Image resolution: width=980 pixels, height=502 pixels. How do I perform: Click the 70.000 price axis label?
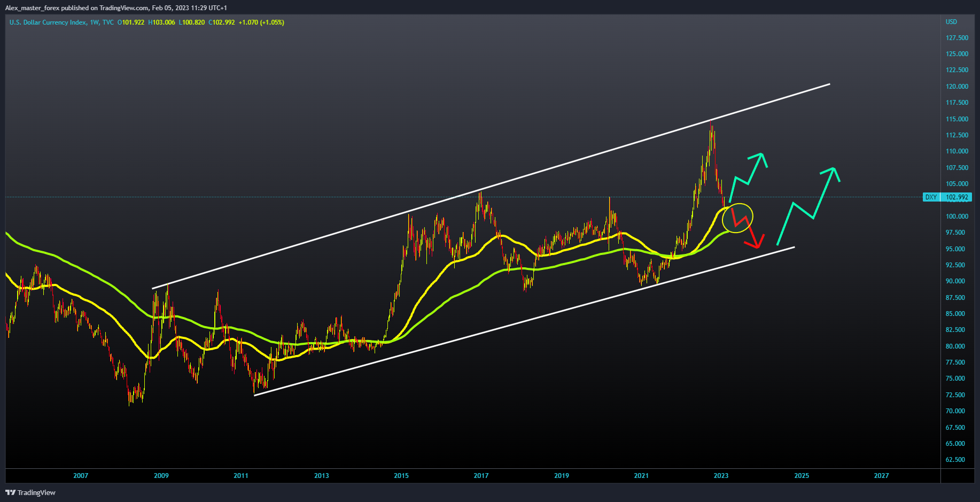coord(955,411)
